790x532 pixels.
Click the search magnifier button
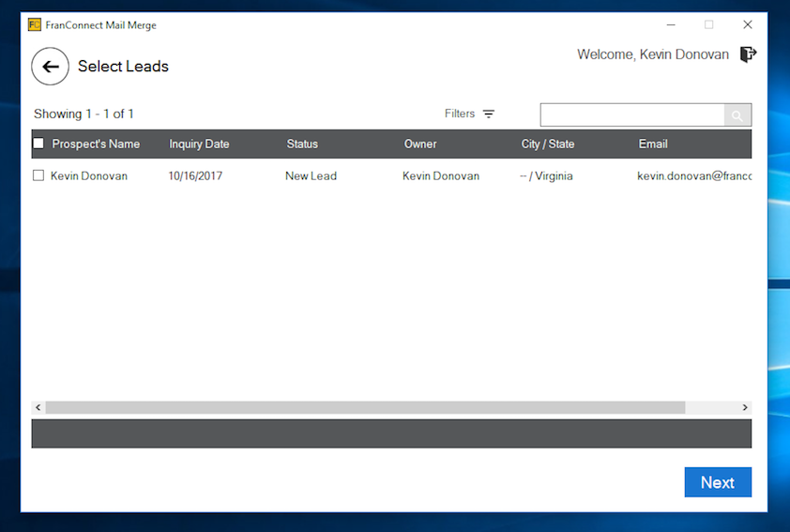click(x=737, y=115)
